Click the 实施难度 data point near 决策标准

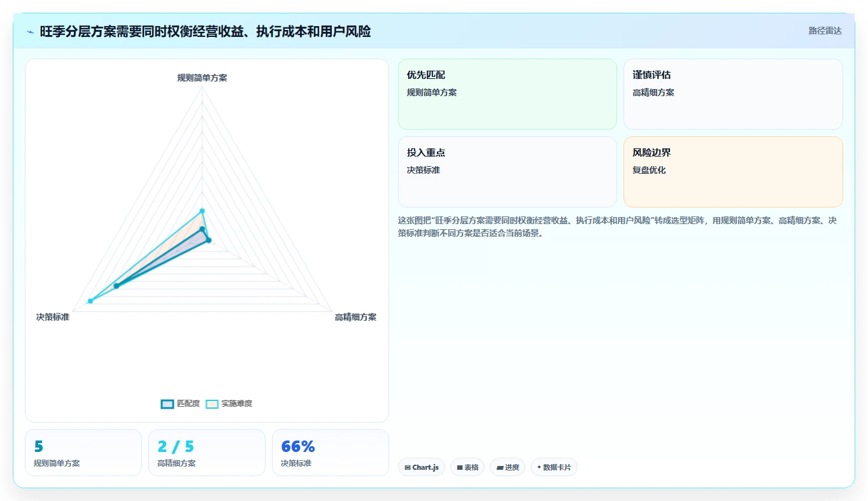pyautogui.click(x=90, y=301)
